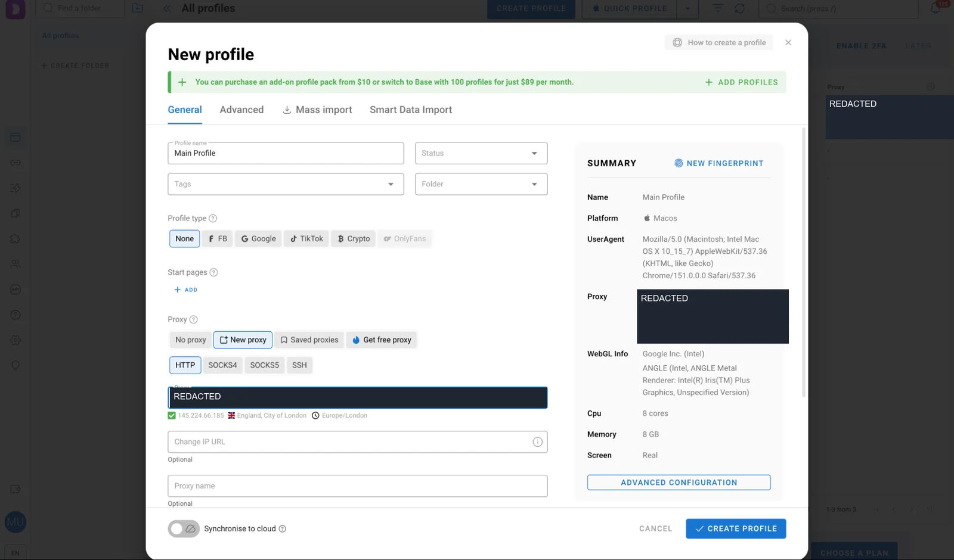Click the help icon next to Synchronise to cloud

coord(283,529)
